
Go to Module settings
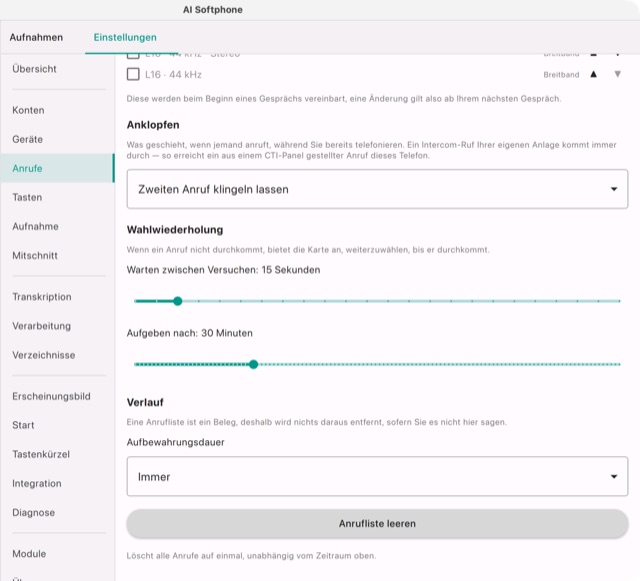pos(57,554)
